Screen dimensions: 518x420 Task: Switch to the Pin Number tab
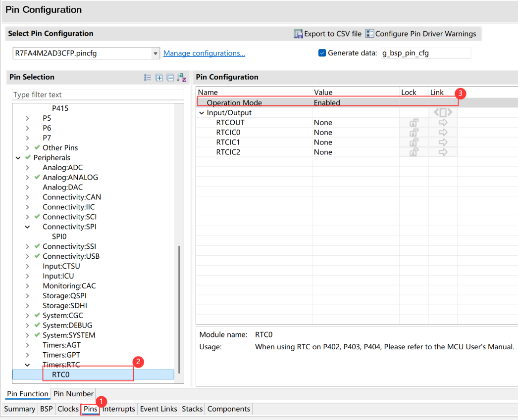pos(73,394)
